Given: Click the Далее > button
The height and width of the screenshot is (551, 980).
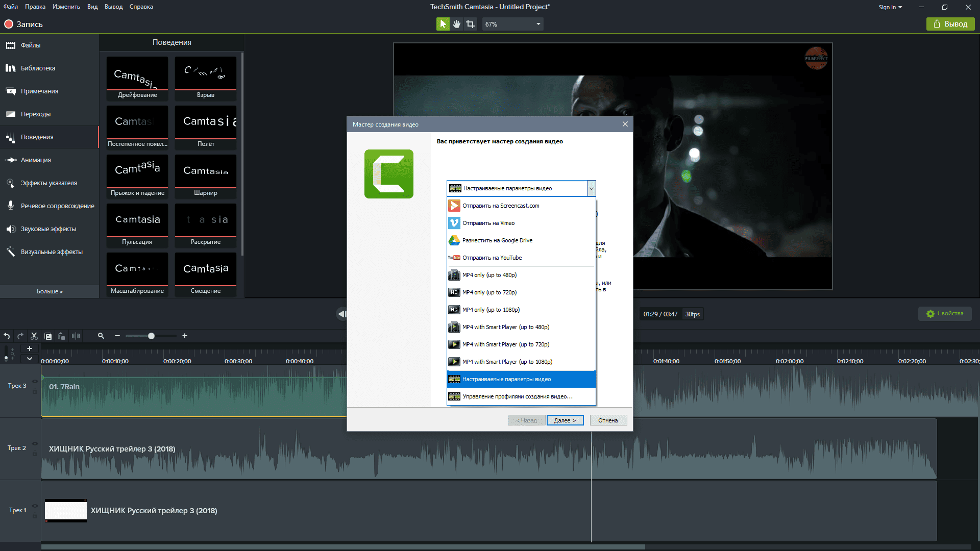Looking at the screenshot, I should click(x=565, y=420).
